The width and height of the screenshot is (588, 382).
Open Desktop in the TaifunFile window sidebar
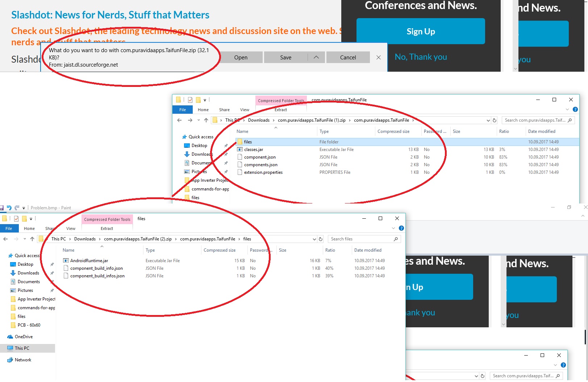click(x=199, y=146)
